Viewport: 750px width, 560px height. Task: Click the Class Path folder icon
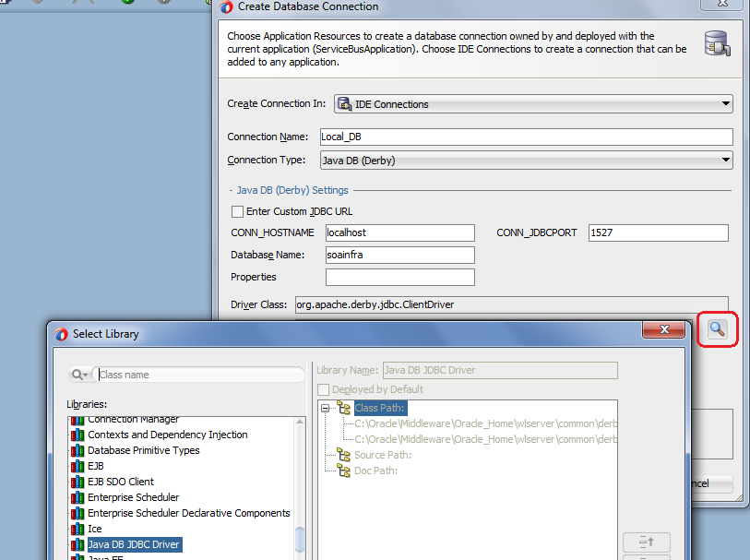[x=344, y=408]
